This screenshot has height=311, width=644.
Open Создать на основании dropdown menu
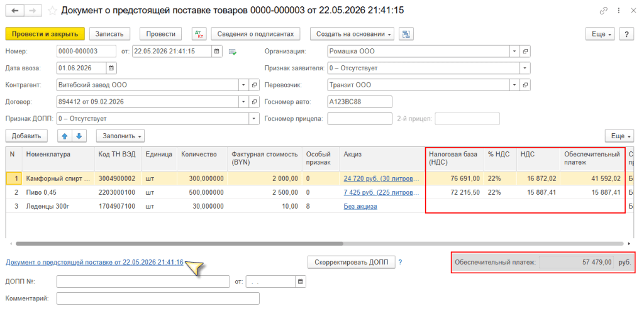click(352, 34)
